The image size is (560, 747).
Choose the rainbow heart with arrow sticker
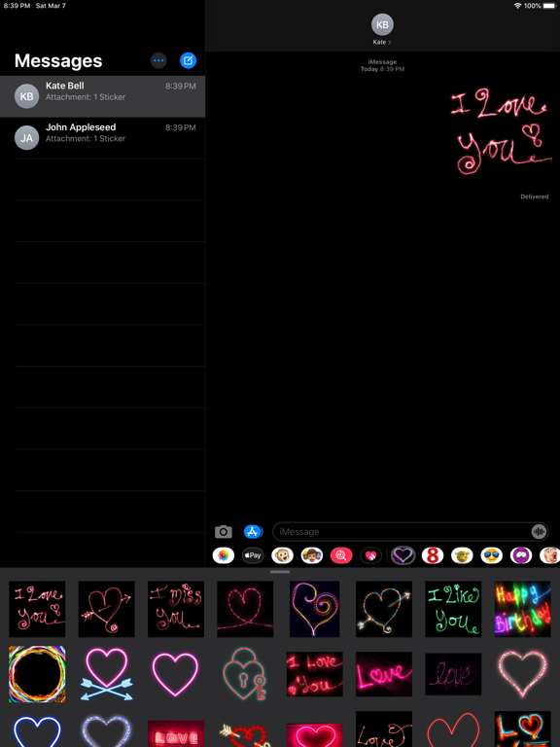click(384, 609)
